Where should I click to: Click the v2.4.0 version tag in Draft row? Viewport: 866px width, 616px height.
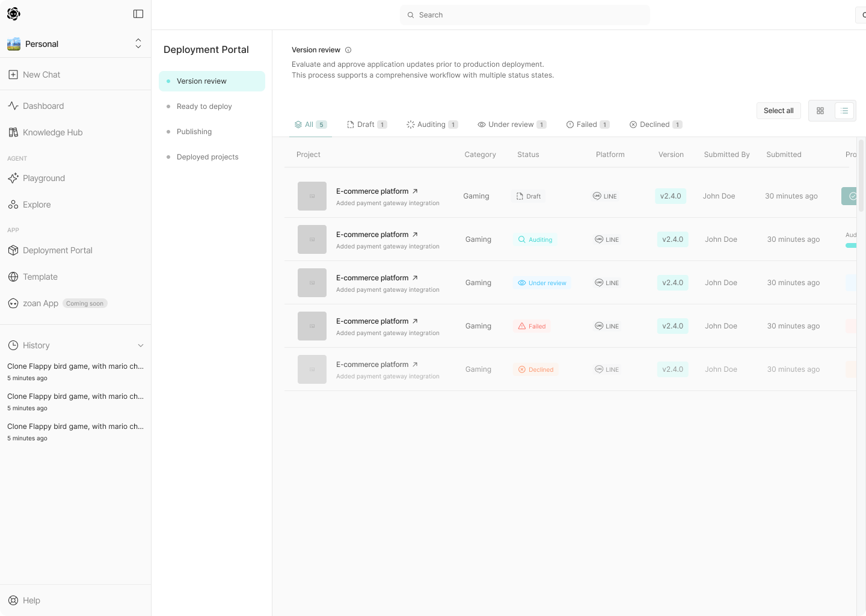(671, 196)
